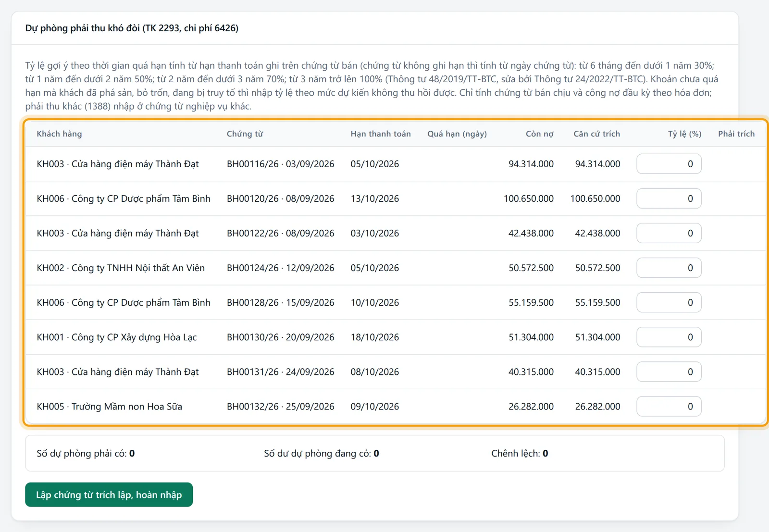Screen dimensions: 769x532
Task: Select the Công ty CP Xây dựng Hòa Lạc row
Action: click(x=395, y=337)
